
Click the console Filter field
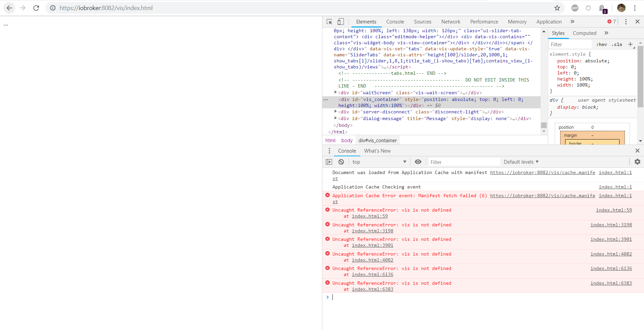pos(465,162)
